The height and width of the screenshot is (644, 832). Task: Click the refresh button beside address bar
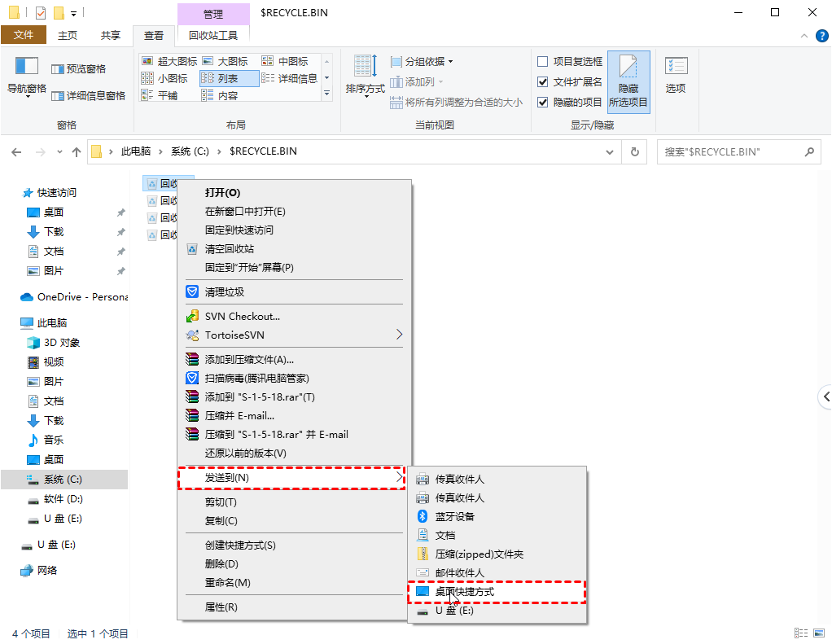pos(634,151)
